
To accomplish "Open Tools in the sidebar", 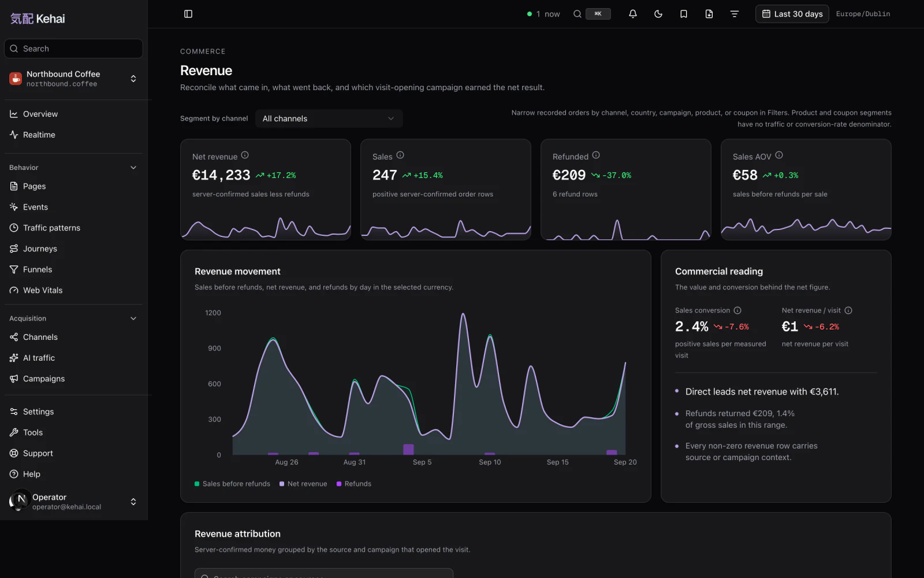I will point(73,432).
